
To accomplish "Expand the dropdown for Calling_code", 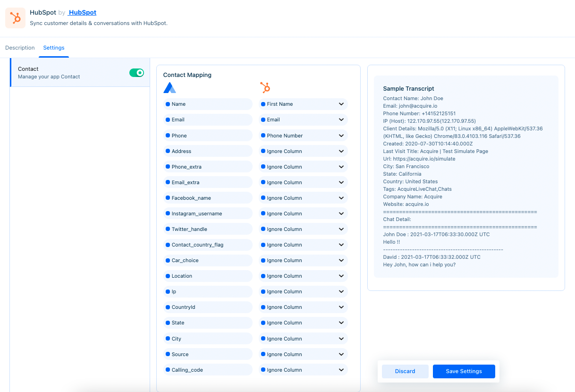I will pyautogui.click(x=303, y=370).
